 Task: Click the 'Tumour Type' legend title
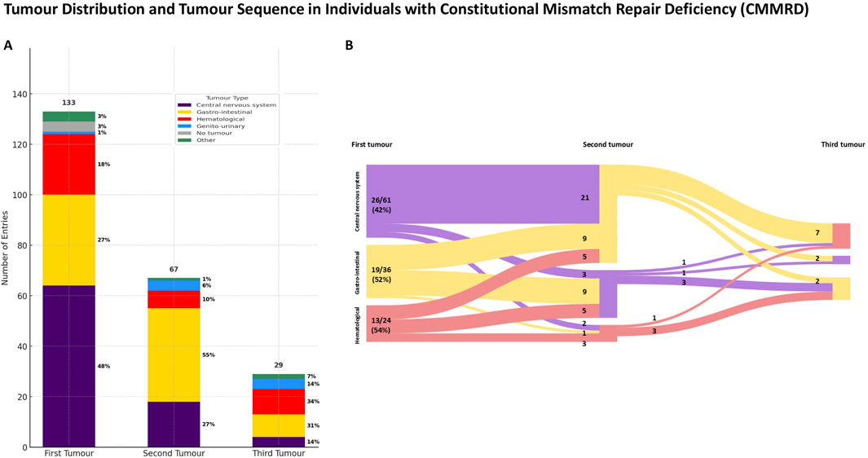coord(226,97)
